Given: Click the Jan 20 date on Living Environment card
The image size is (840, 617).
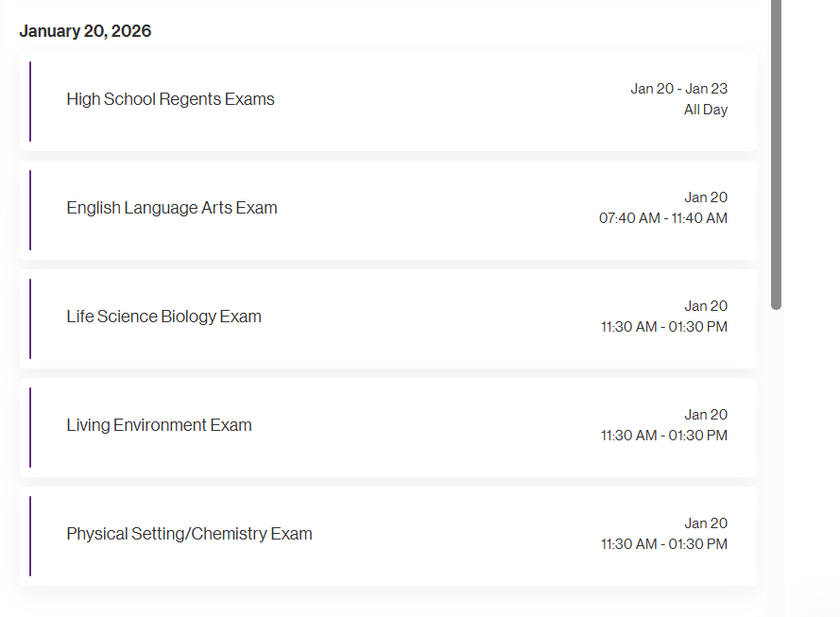Looking at the screenshot, I should click(x=706, y=415).
